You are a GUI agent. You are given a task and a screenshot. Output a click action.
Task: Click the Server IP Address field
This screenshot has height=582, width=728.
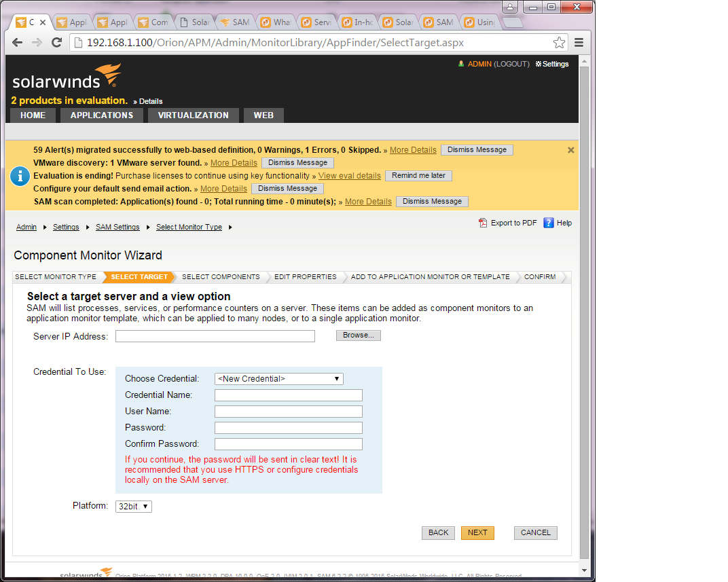(215, 336)
